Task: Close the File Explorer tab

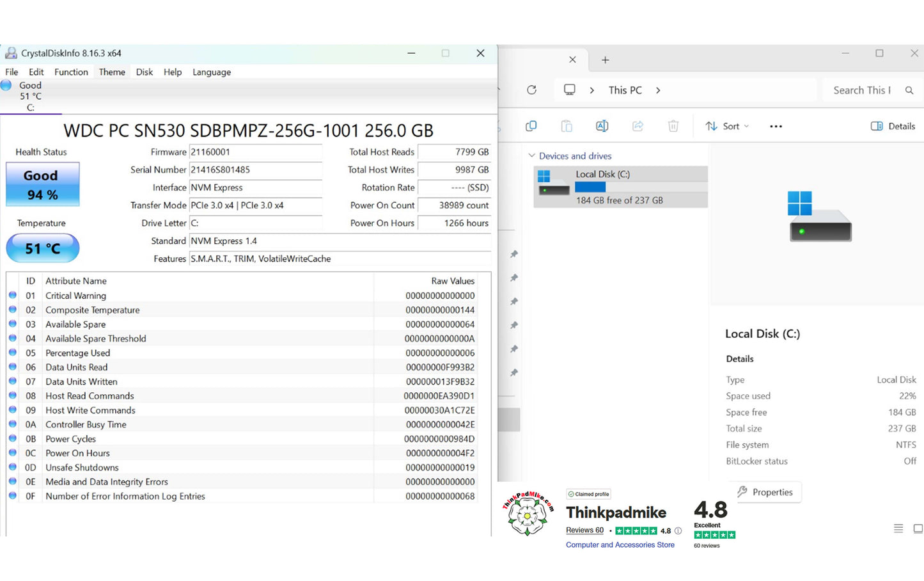Action: [572, 60]
